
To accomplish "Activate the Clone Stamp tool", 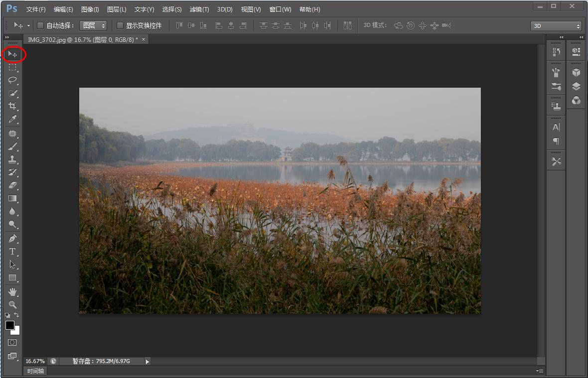I will 13,159.
